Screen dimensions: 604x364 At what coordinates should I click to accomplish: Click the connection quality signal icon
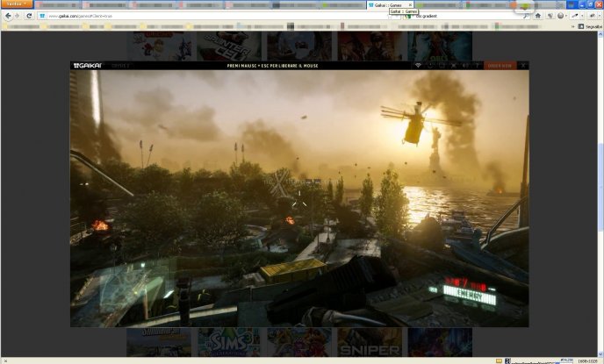pos(418,66)
